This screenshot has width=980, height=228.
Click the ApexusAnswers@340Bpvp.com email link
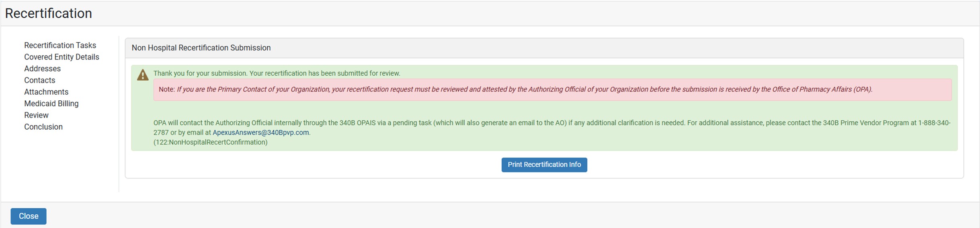tap(260, 133)
